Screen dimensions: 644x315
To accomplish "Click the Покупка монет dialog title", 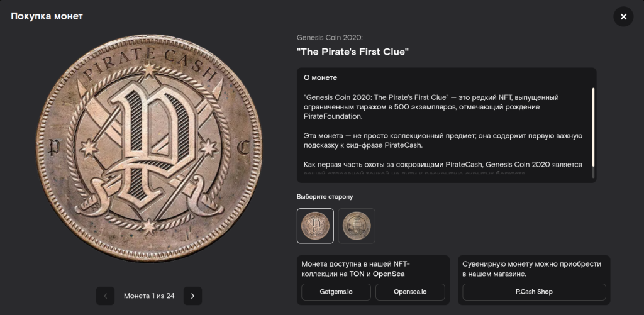I will (47, 16).
